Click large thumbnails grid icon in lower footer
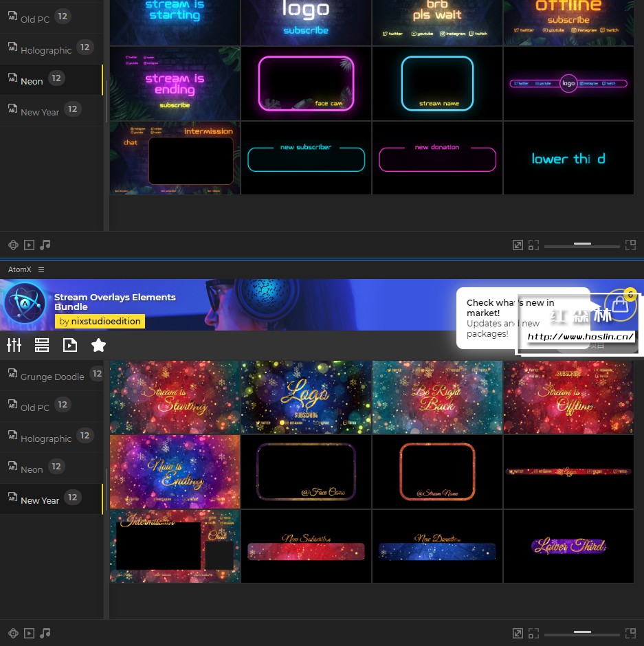 click(630, 633)
